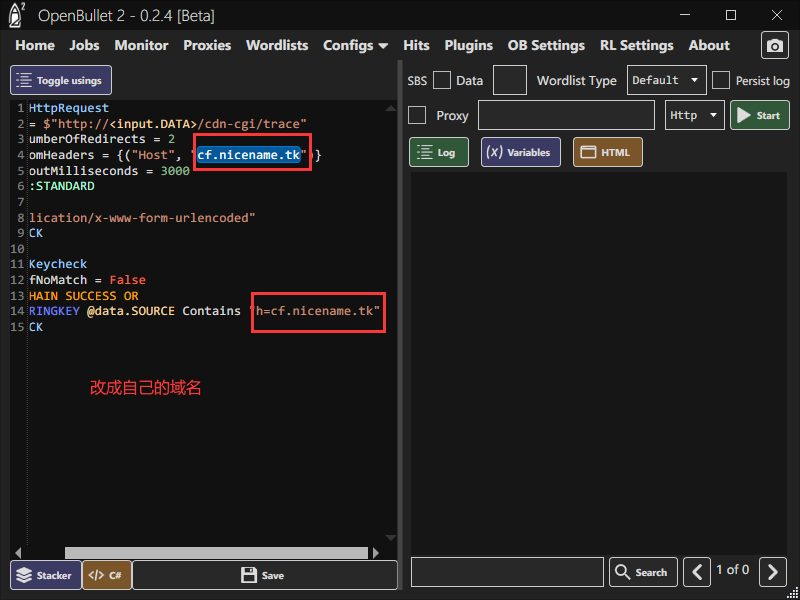Viewport: 800px width, 600px height.
Task: Click the Search magnifier button
Action: pos(643,572)
